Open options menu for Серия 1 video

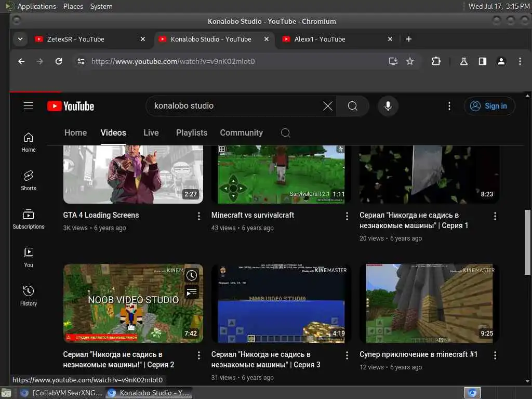pyautogui.click(x=495, y=216)
